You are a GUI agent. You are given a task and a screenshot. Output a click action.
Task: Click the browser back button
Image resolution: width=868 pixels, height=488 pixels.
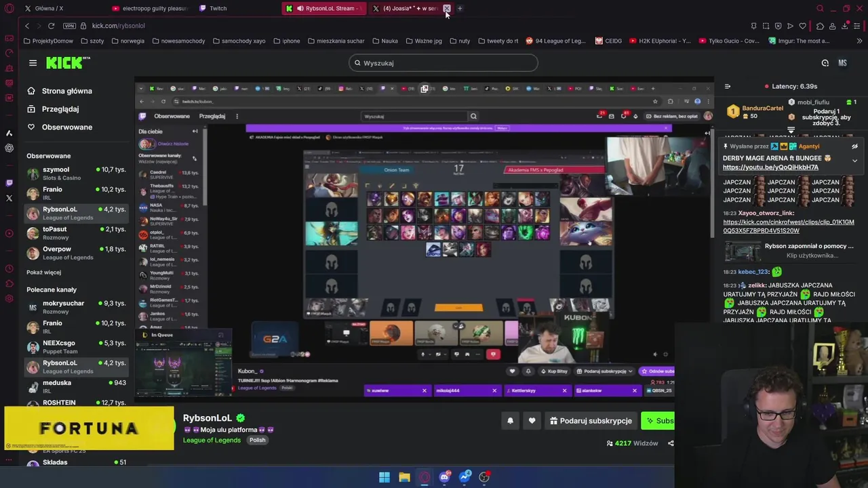coord(27,26)
